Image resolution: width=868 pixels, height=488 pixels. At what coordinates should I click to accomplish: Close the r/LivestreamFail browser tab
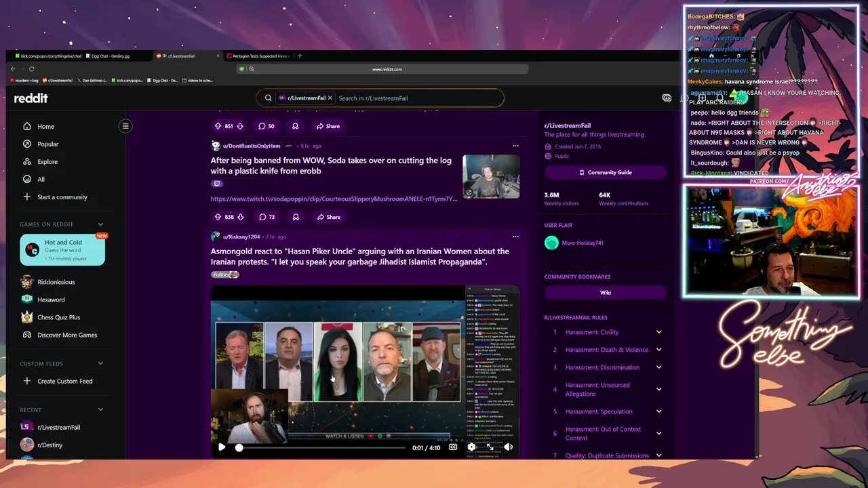click(218, 56)
